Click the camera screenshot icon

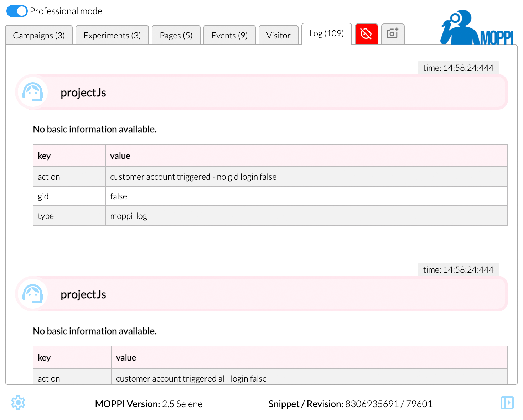point(393,34)
